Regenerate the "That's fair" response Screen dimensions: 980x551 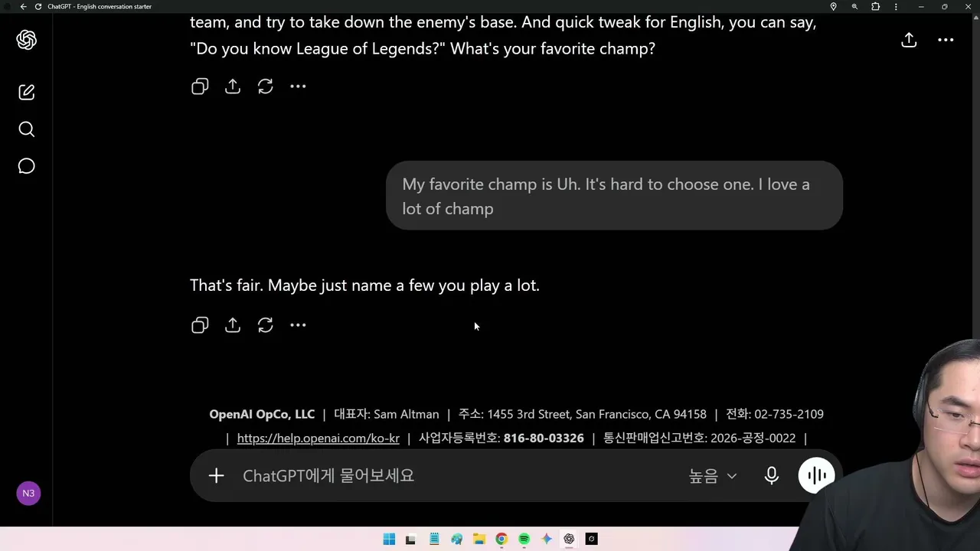[x=266, y=325]
